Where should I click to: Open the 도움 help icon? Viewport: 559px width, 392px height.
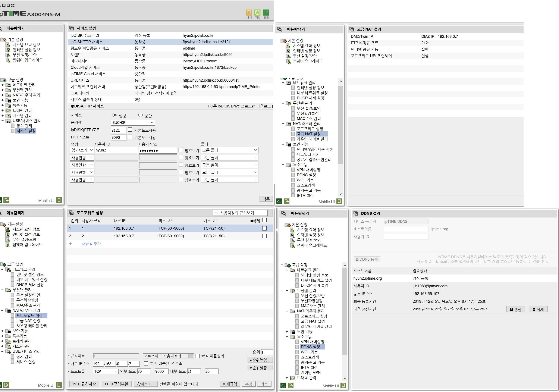pyautogui.click(x=266, y=12)
